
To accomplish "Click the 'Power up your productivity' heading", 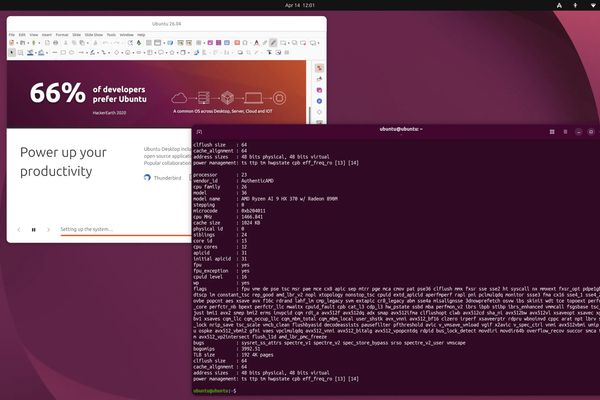I will pos(64,162).
